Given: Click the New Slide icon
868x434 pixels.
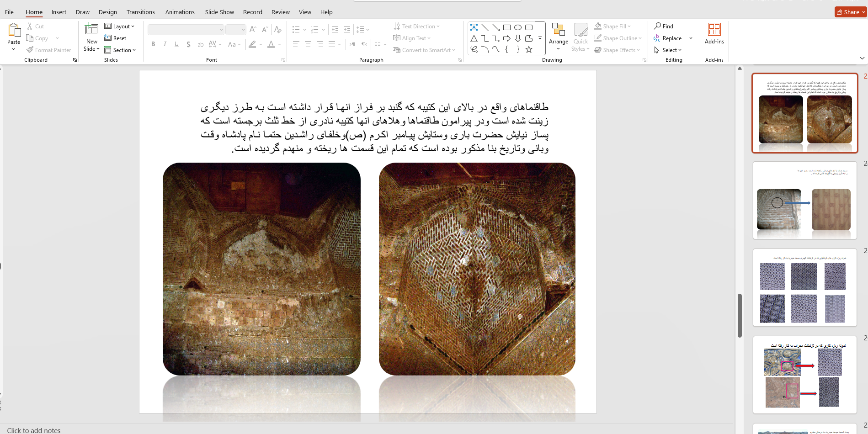Looking at the screenshot, I should pyautogui.click(x=91, y=30).
